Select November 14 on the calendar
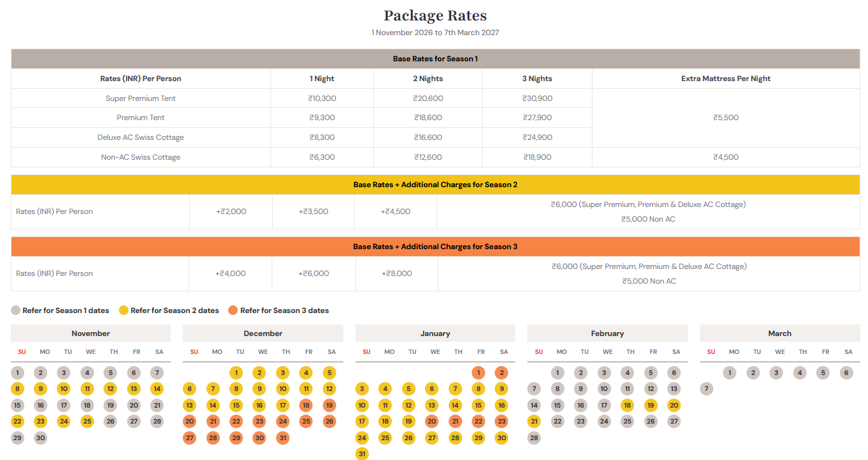The image size is (868, 460). (157, 389)
